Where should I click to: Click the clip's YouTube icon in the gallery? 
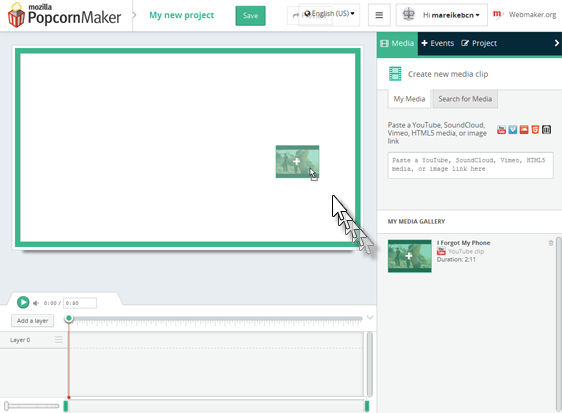(x=441, y=251)
